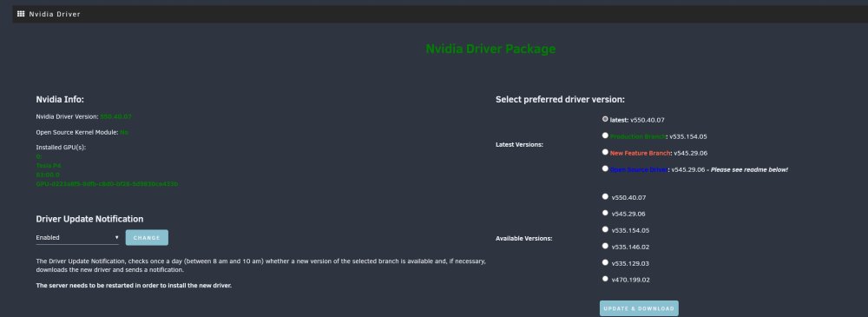Click the green 'Tesla P4' GPU name
The image size is (868, 317).
click(48, 166)
